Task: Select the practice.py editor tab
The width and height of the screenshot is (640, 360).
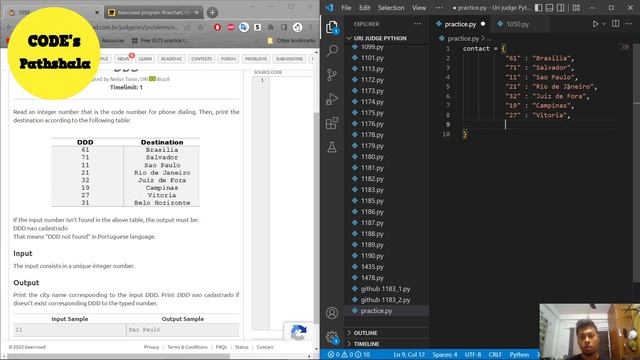Action: coord(460,24)
